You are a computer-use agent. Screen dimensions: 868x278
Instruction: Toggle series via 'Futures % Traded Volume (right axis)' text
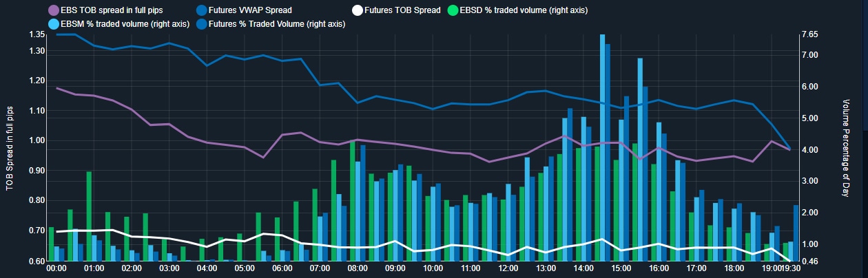tap(276, 24)
